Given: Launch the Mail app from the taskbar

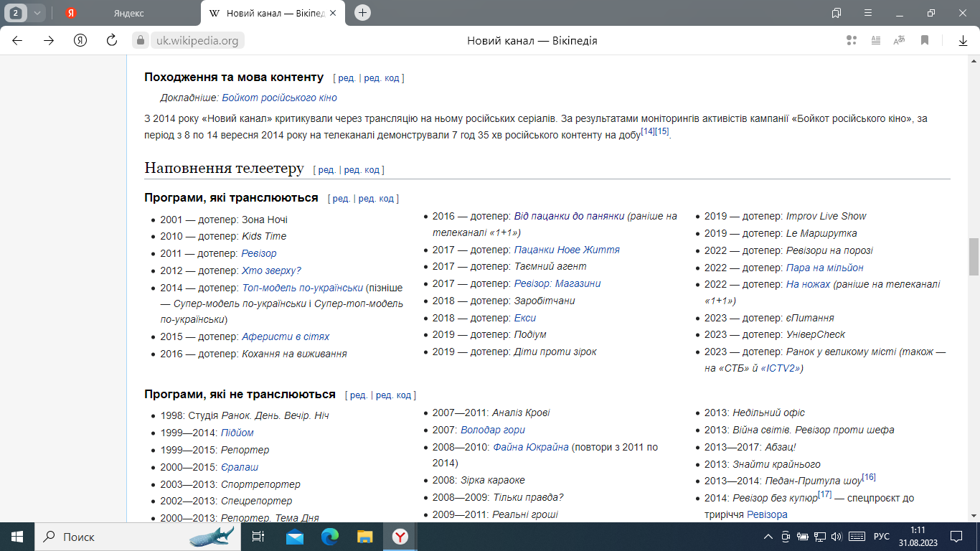Looking at the screenshot, I should tap(295, 536).
